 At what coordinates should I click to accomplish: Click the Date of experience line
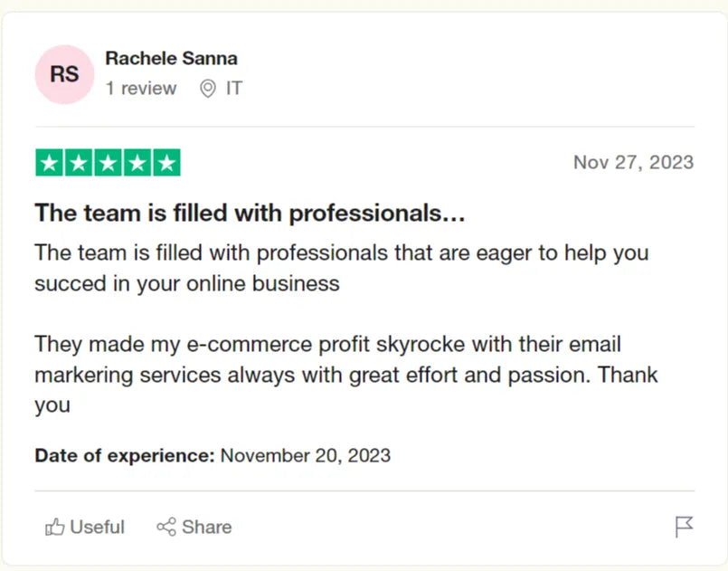[213, 455]
